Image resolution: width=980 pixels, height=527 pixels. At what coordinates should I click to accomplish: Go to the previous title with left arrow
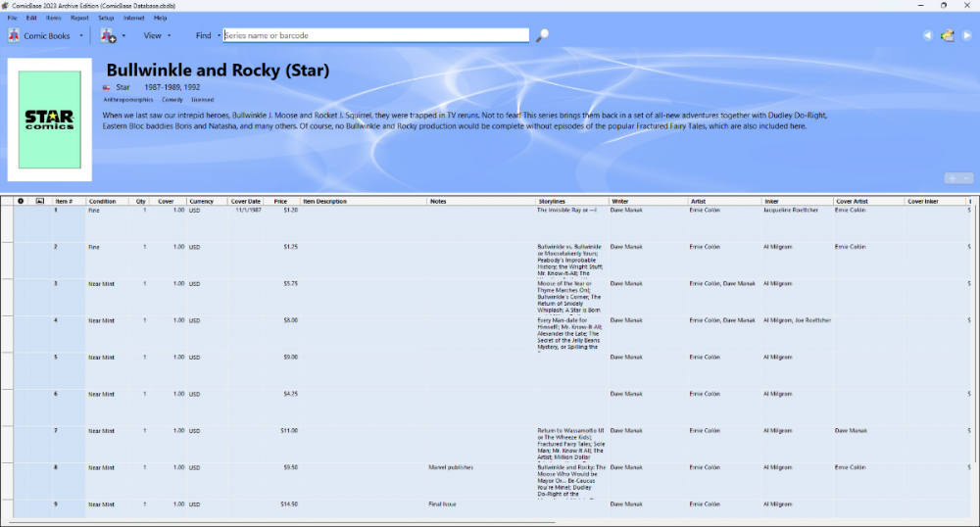(927, 35)
